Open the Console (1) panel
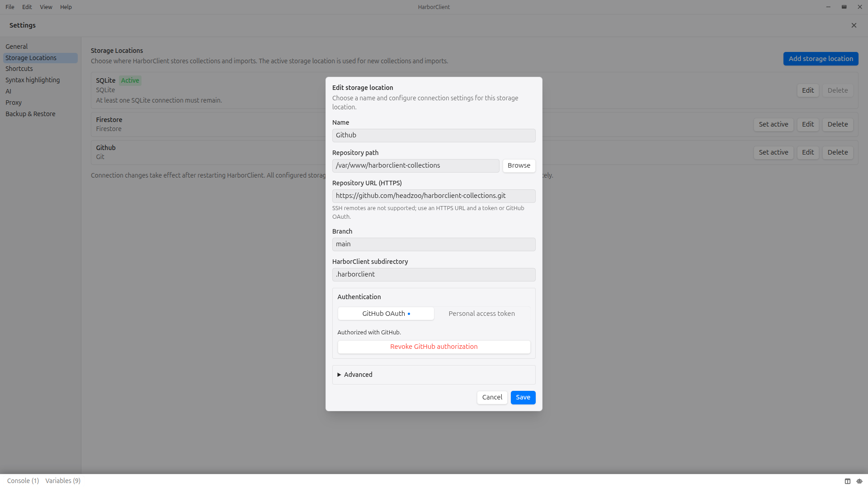Viewport: 868px width, 488px height. (x=23, y=481)
